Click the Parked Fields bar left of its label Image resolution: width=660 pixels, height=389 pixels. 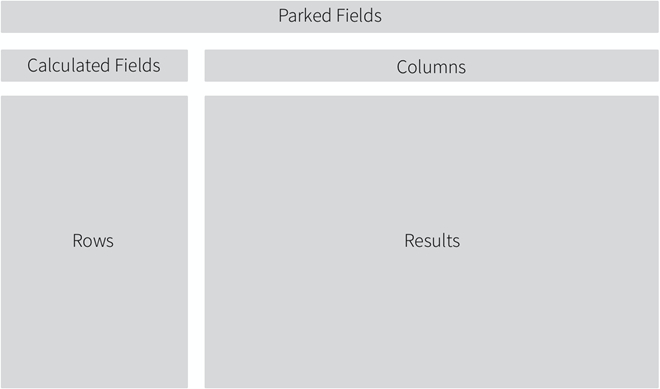coord(139,16)
